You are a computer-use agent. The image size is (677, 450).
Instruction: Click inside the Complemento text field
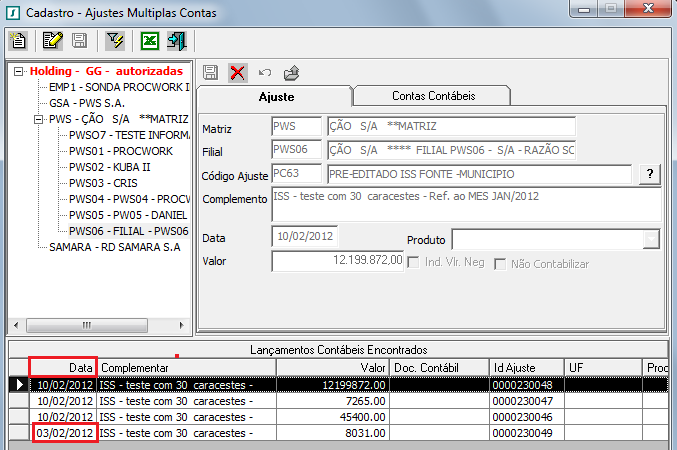(x=466, y=204)
